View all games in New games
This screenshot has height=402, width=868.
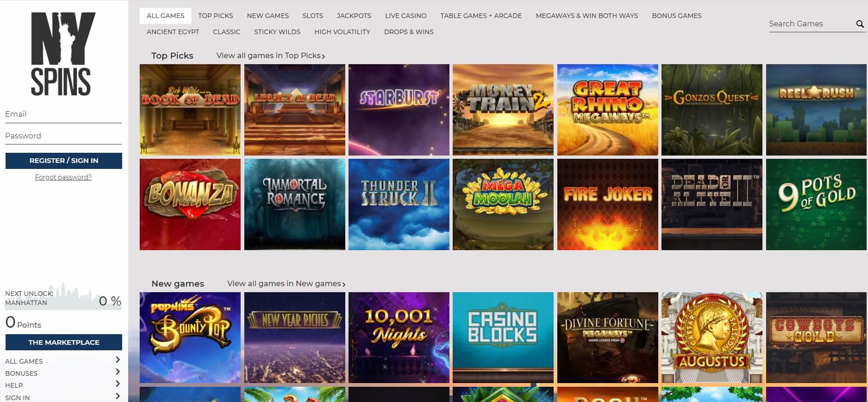pyautogui.click(x=286, y=284)
